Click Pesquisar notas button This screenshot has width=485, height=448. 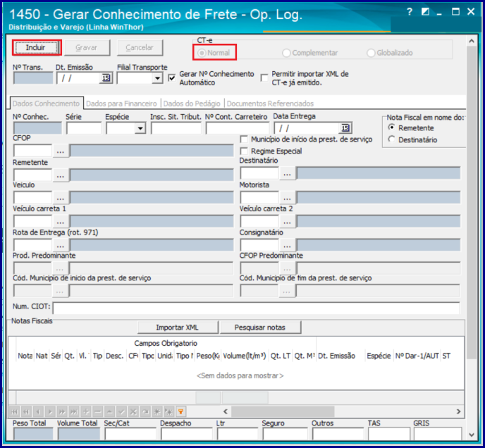260,328
